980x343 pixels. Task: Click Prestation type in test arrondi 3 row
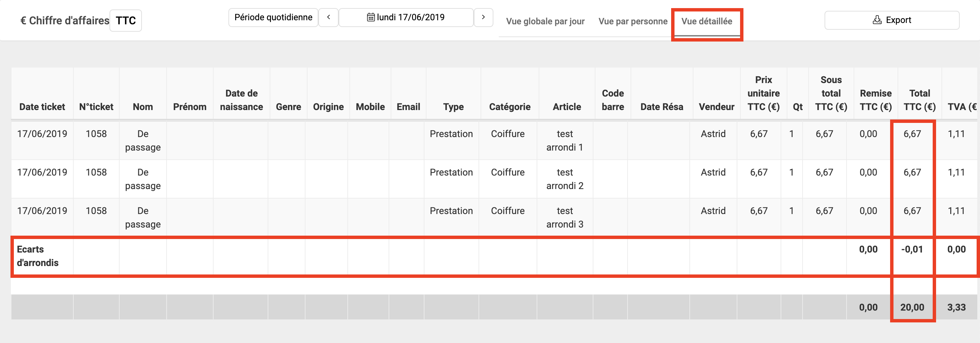pyautogui.click(x=451, y=211)
